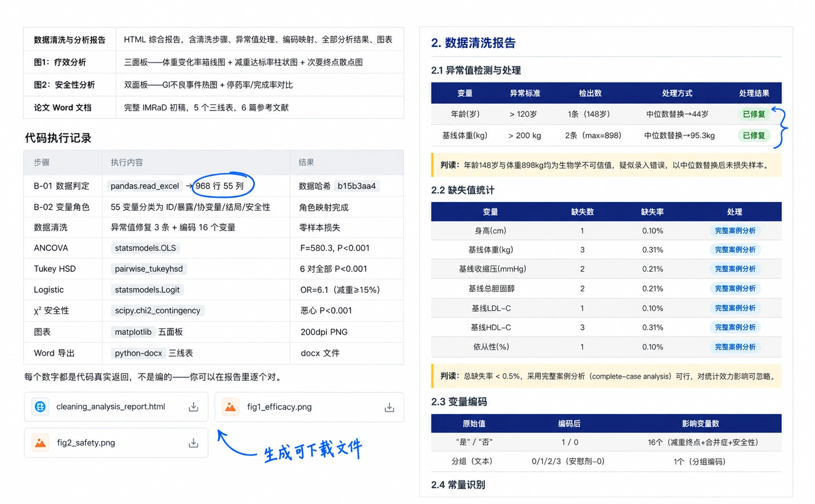Screen dimensions: 815x504
Task: Download cleaning_analysis_report.html via its download icon
Action: click(x=193, y=407)
